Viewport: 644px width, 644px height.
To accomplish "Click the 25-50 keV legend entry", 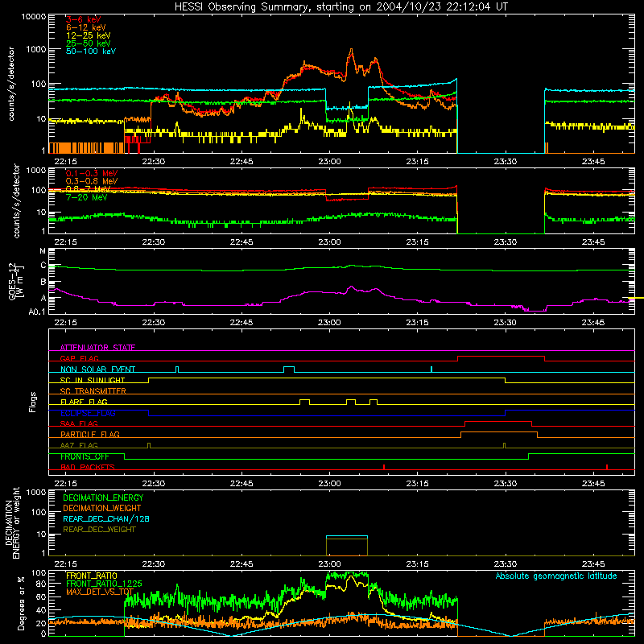I will pos(89,43).
